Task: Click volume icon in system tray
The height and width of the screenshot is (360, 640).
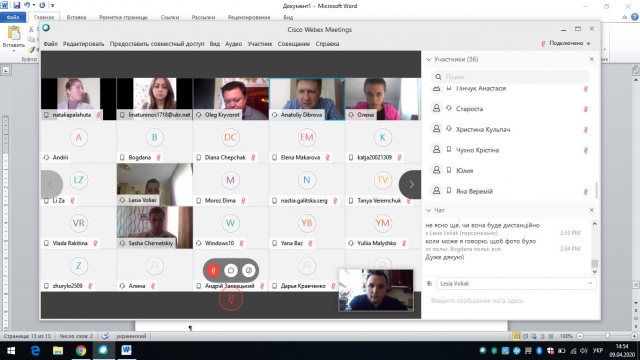Action: (584, 351)
